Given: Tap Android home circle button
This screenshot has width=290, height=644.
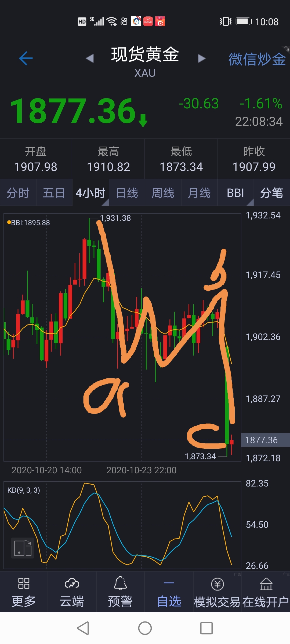Looking at the screenshot, I should click(145, 628).
